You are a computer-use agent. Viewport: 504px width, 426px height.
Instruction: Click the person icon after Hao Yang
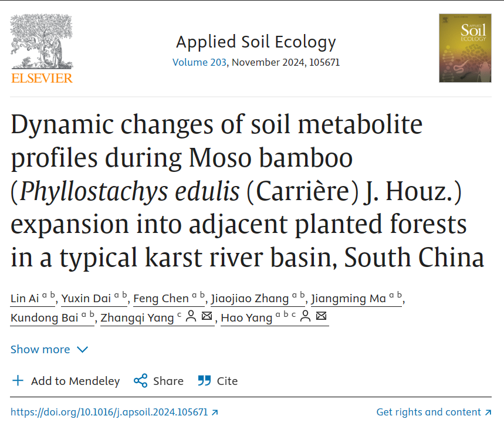click(305, 317)
